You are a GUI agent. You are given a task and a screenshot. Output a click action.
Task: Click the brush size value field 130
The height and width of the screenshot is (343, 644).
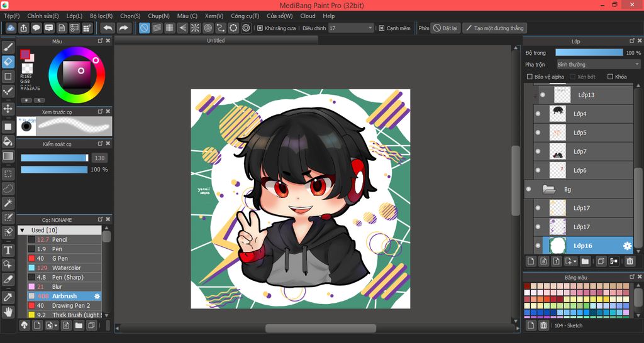99,158
